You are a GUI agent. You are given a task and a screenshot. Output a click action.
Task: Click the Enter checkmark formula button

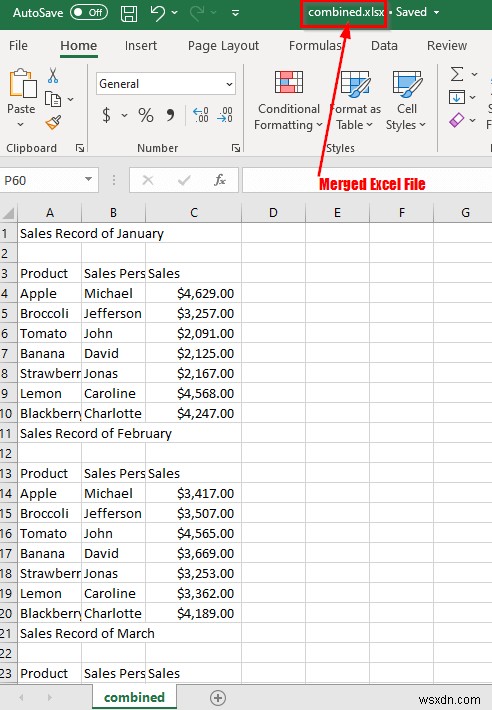[184, 181]
